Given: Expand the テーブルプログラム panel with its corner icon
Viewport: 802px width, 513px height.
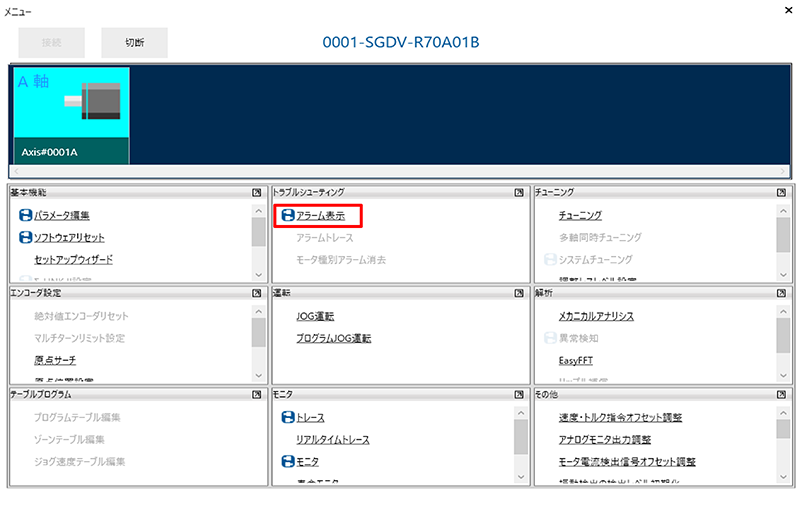Looking at the screenshot, I should [257, 394].
